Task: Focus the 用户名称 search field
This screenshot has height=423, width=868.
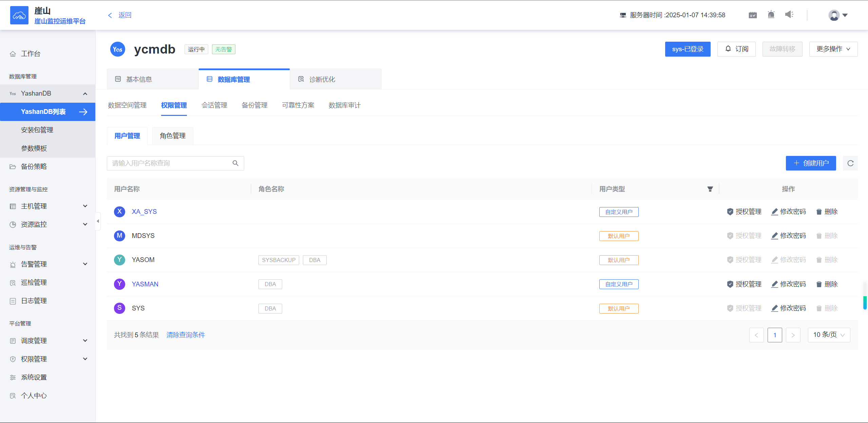Action: click(175, 163)
